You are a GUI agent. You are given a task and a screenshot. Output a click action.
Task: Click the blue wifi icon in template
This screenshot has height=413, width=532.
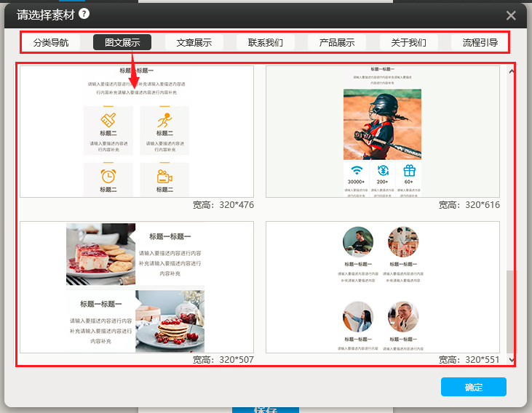point(357,171)
